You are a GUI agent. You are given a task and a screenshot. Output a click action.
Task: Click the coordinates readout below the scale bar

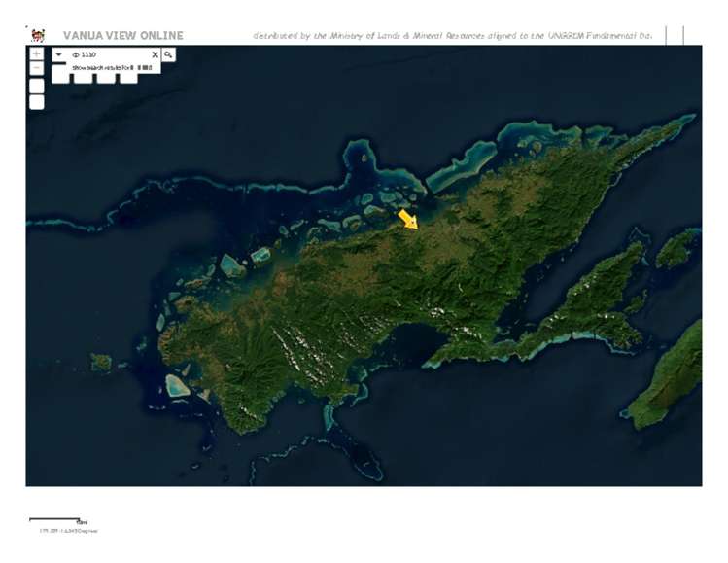[68, 531]
